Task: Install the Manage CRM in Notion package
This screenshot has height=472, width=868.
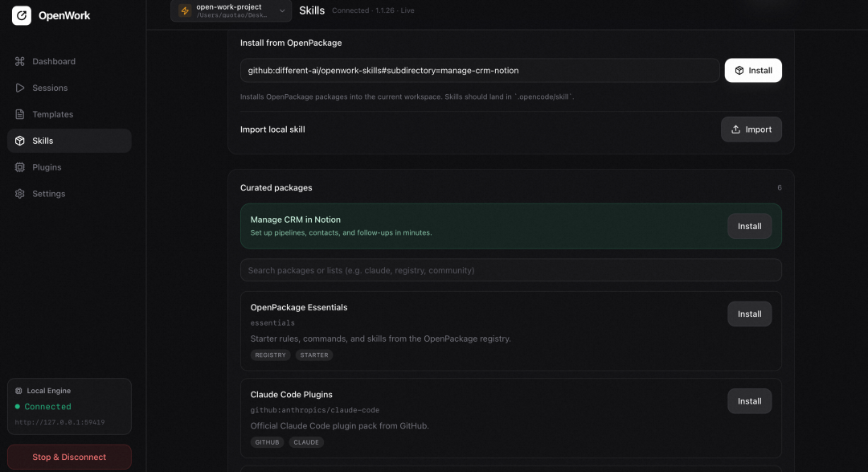Action: pyautogui.click(x=749, y=226)
